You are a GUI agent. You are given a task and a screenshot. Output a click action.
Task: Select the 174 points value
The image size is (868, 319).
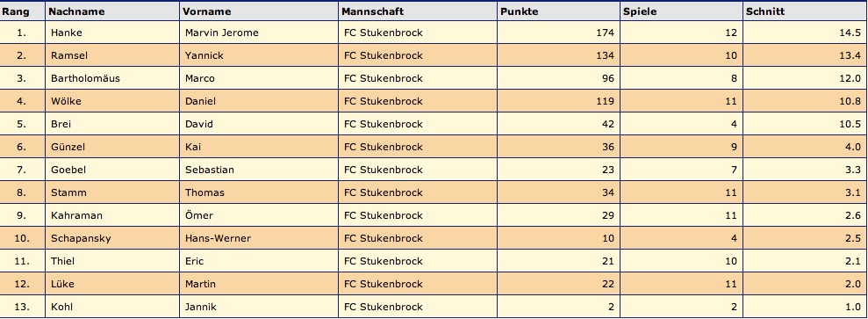point(605,33)
